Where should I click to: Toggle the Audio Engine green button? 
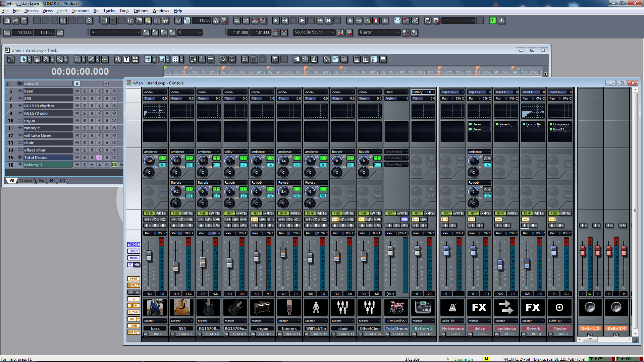click(493, 20)
